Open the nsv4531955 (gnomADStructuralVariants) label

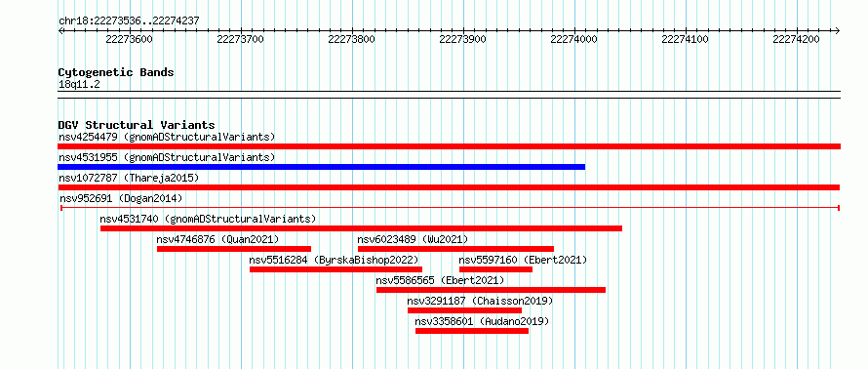click(167, 157)
